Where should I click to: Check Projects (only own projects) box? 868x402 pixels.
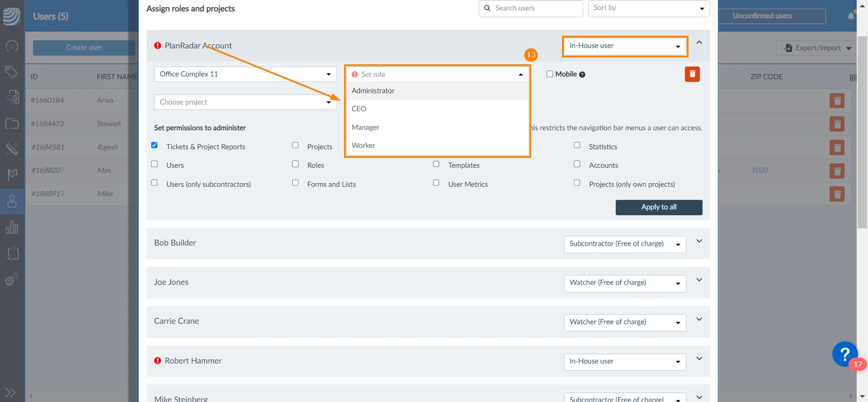coord(577,183)
